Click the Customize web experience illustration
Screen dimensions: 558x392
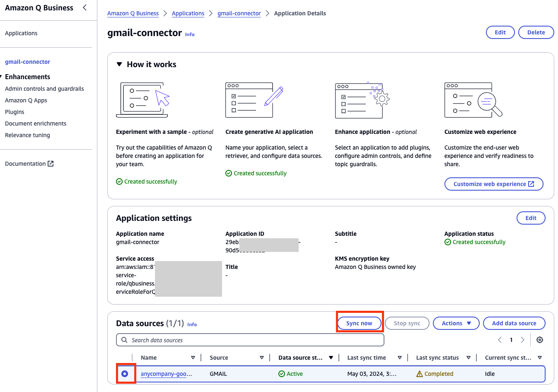point(473,100)
